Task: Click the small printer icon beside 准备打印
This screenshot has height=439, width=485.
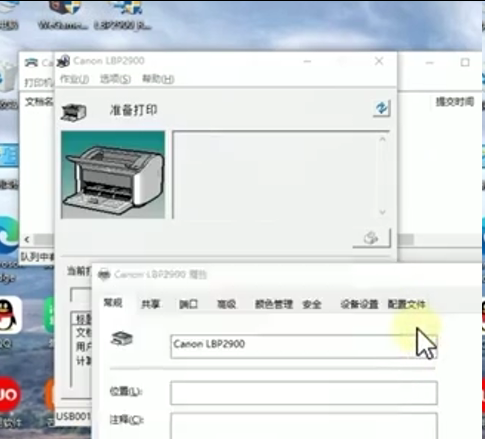Action: [x=74, y=112]
